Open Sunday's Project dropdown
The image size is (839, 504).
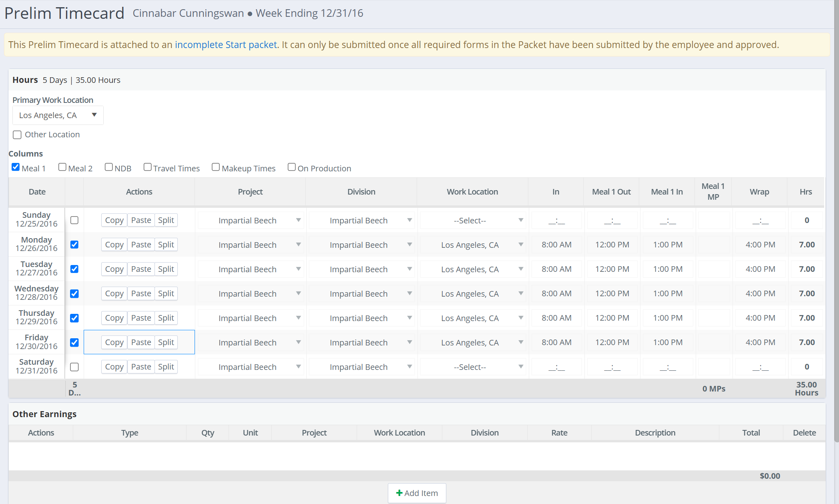coord(251,221)
